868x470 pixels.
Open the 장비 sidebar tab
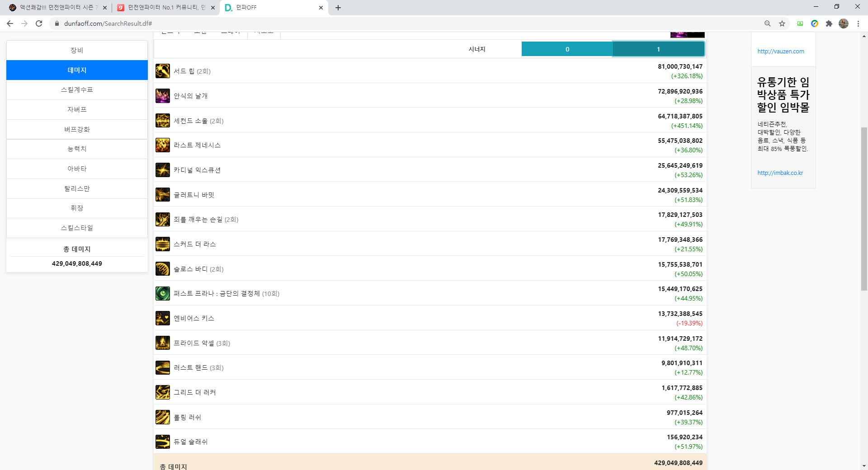tap(77, 50)
